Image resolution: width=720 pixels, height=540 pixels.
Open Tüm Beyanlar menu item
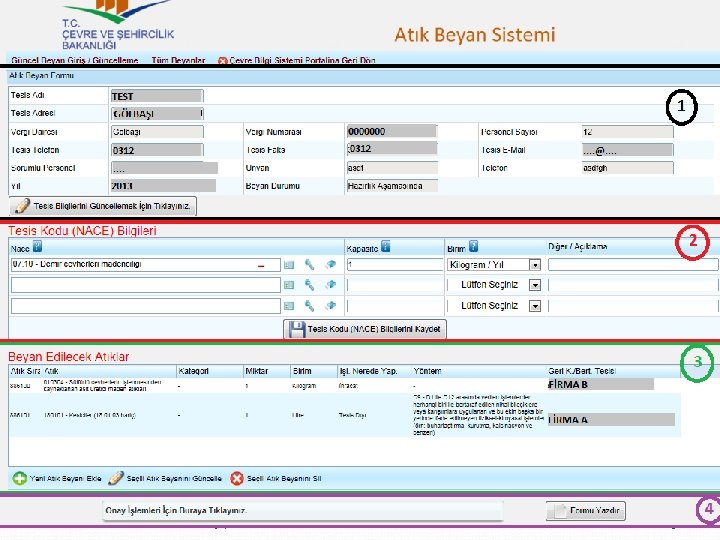pos(178,60)
